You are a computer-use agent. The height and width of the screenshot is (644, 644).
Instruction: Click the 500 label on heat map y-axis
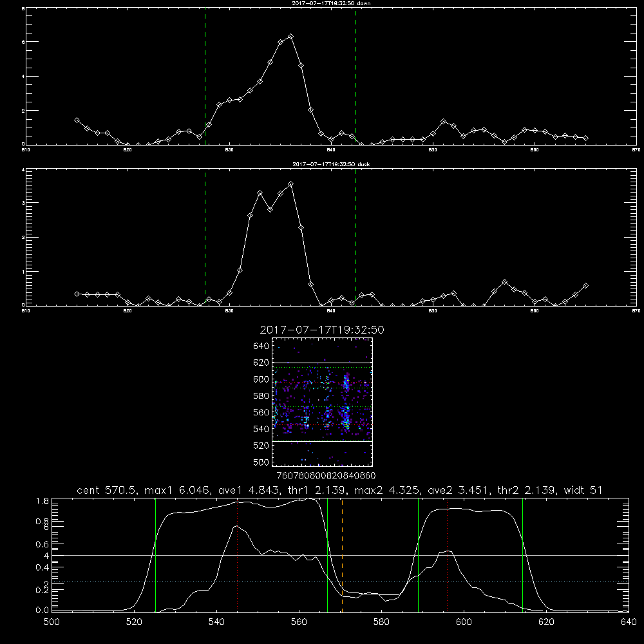pyautogui.click(x=261, y=462)
